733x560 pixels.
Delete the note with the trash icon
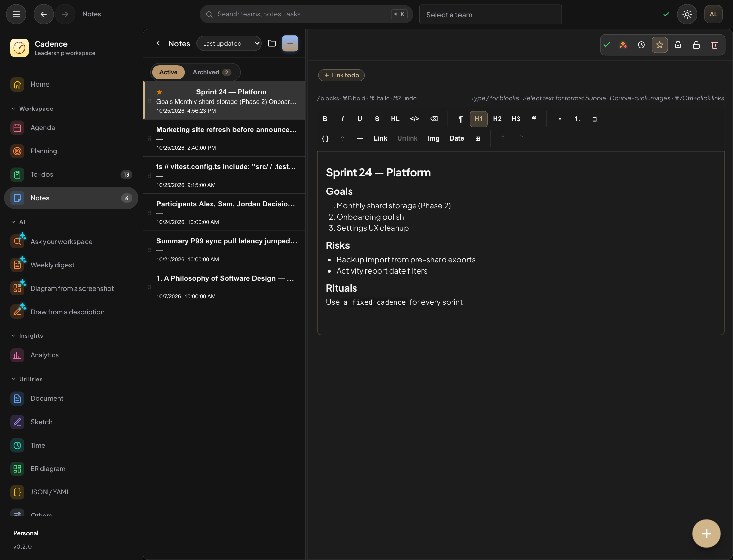pyautogui.click(x=715, y=45)
